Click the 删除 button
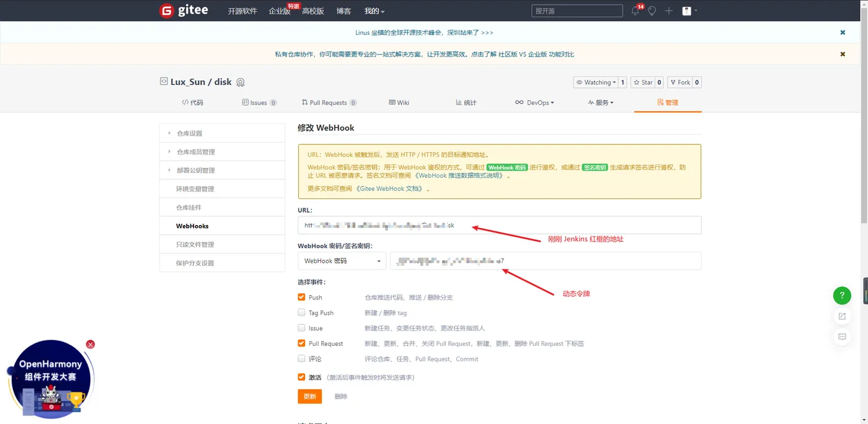 tap(341, 396)
